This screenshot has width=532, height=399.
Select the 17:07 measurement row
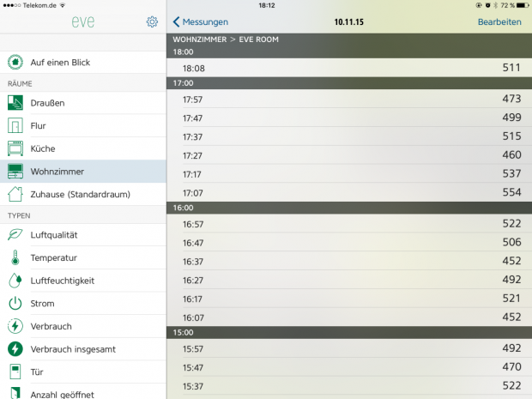tap(349, 192)
